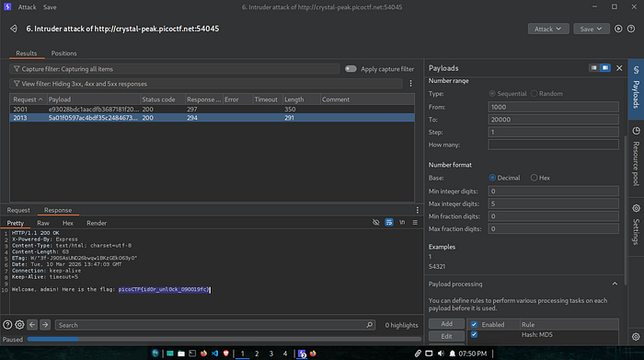Viewport: 644px width, 360px height.
Task: Click the Search input field
Action: (214, 325)
